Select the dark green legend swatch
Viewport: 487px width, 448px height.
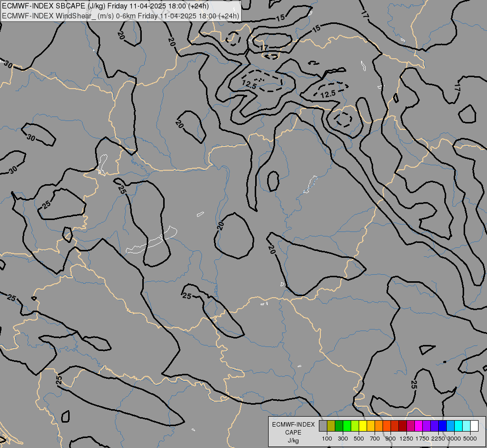point(339,426)
